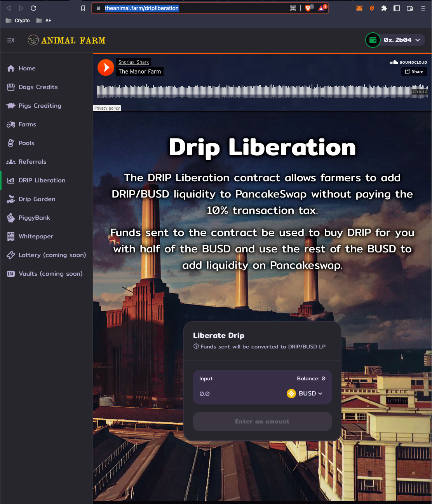Open the Extensions puzzle icon

[x=384, y=8]
